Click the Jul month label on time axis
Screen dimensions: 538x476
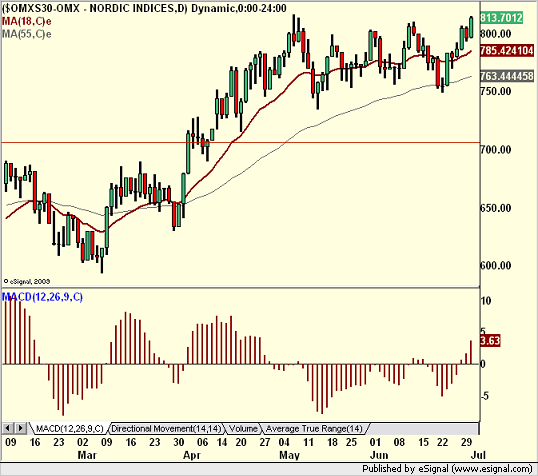tap(478, 455)
